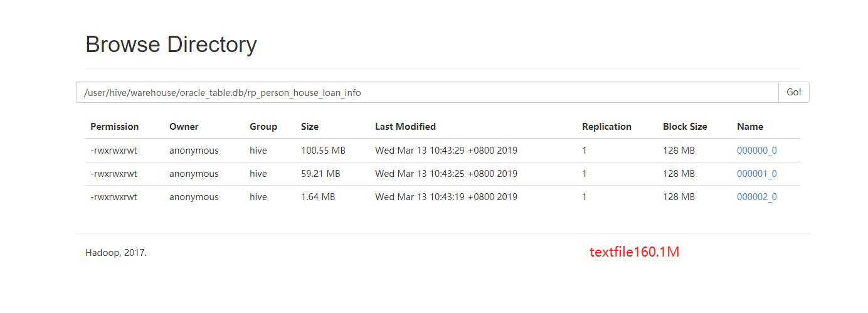Click the Hadoop, 2017 footer text
The height and width of the screenshot is (313, 868).
click(116, 253)
